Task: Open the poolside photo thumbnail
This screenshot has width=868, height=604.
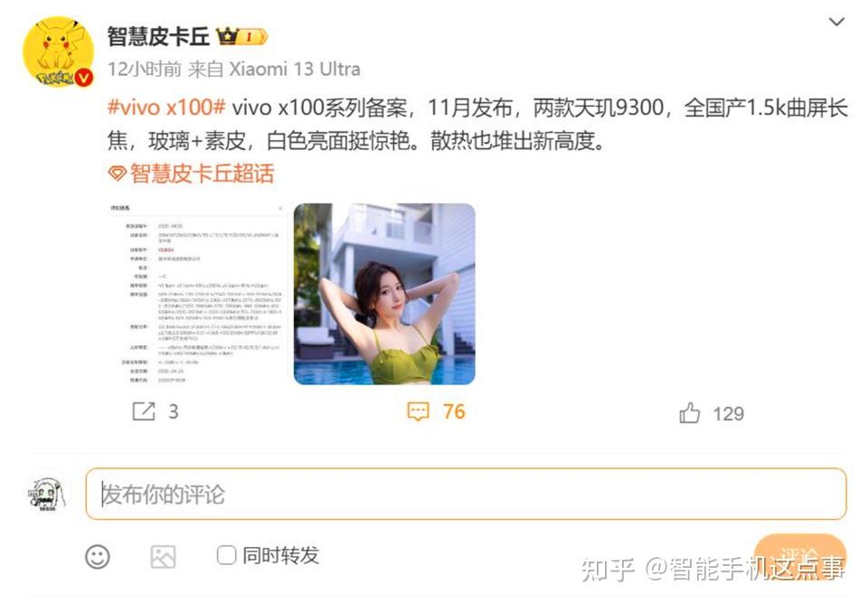Action: [384, 294]
